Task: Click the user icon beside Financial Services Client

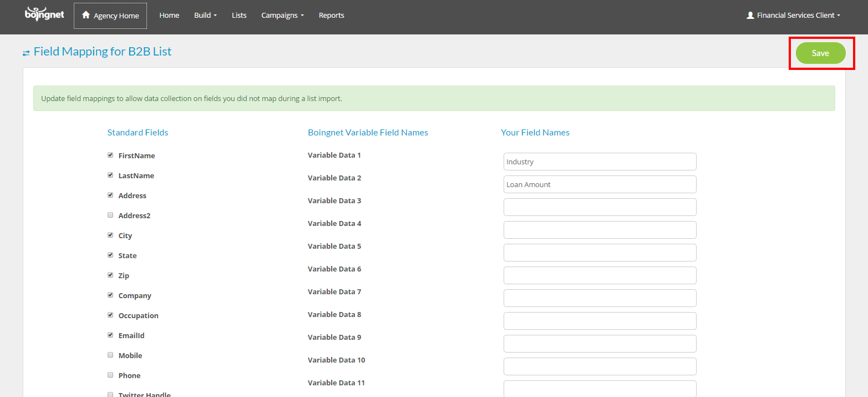Action: point(750,16)
